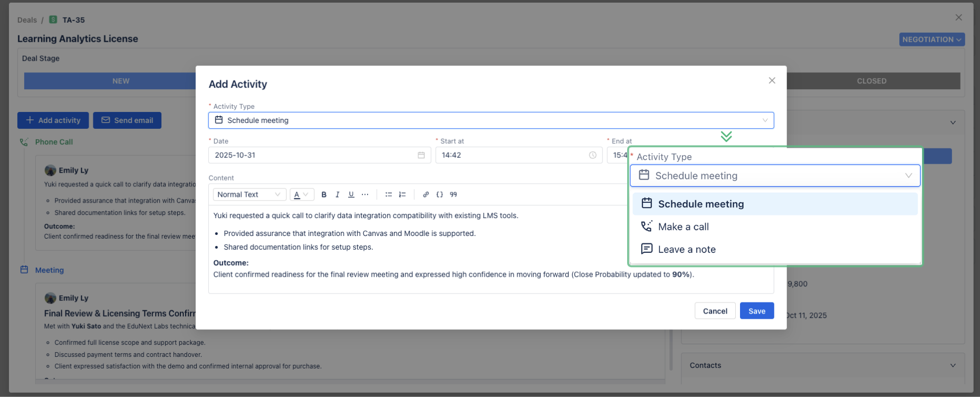The width and height of the screenshot is (980, 397).
Task: Open the text color picker
Action: (x=301, y=195)
